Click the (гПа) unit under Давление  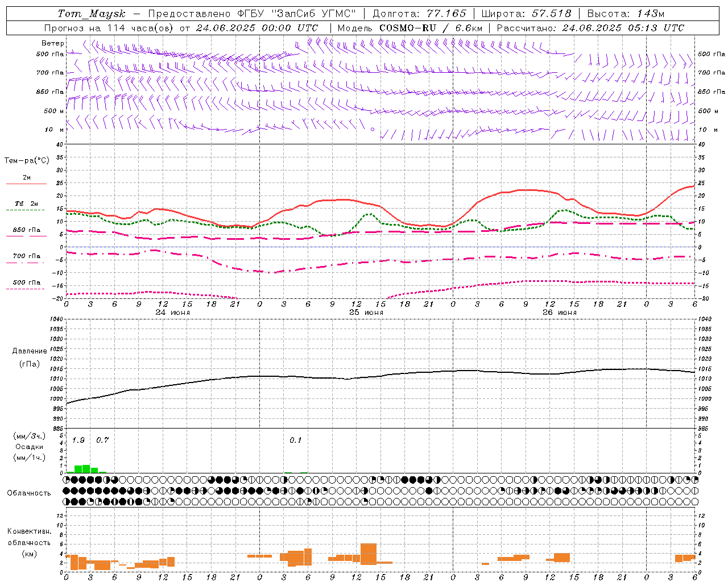(30, 364)
